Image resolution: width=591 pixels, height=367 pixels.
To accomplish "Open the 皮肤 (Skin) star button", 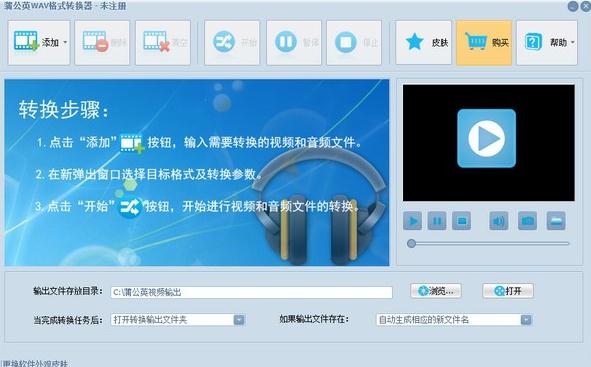I will click(x=423, y=43).
